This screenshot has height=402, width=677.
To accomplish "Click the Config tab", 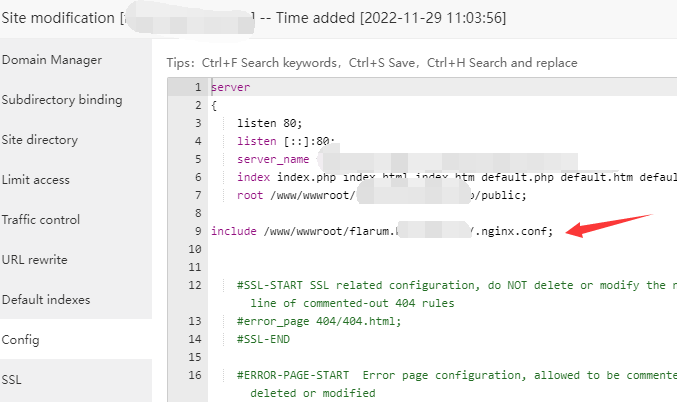I will [x=21, y=340].
